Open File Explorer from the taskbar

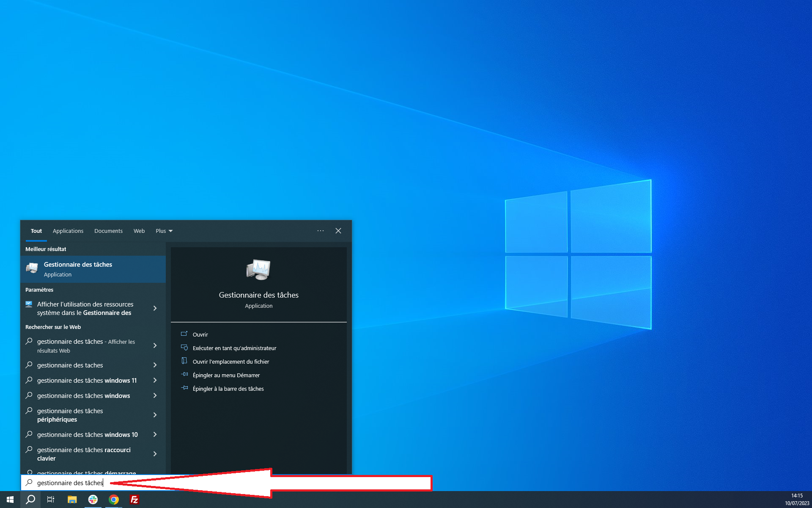click(72, 500)
